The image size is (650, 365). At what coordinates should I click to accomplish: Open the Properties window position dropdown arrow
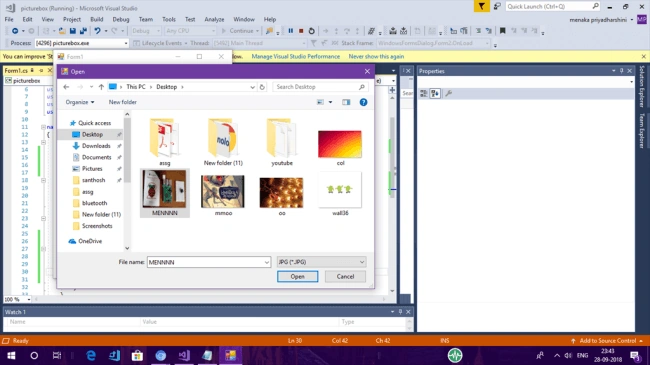614,71
